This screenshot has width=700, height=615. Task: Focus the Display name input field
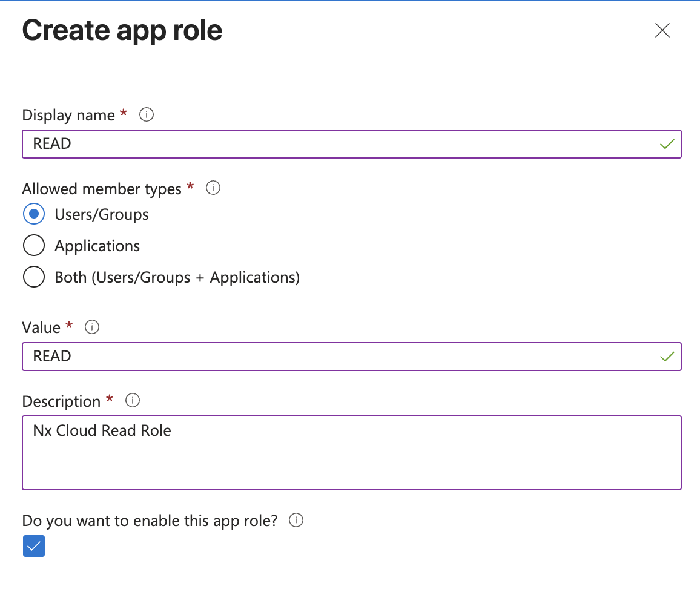[352, 143]
